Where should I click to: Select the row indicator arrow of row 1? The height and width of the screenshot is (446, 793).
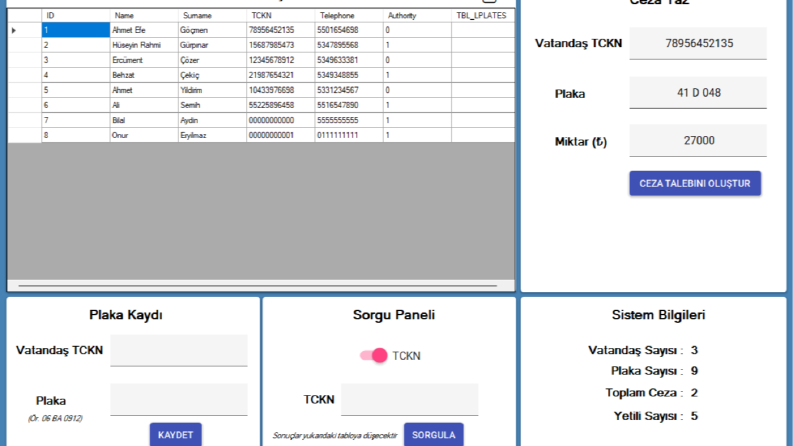14,30
